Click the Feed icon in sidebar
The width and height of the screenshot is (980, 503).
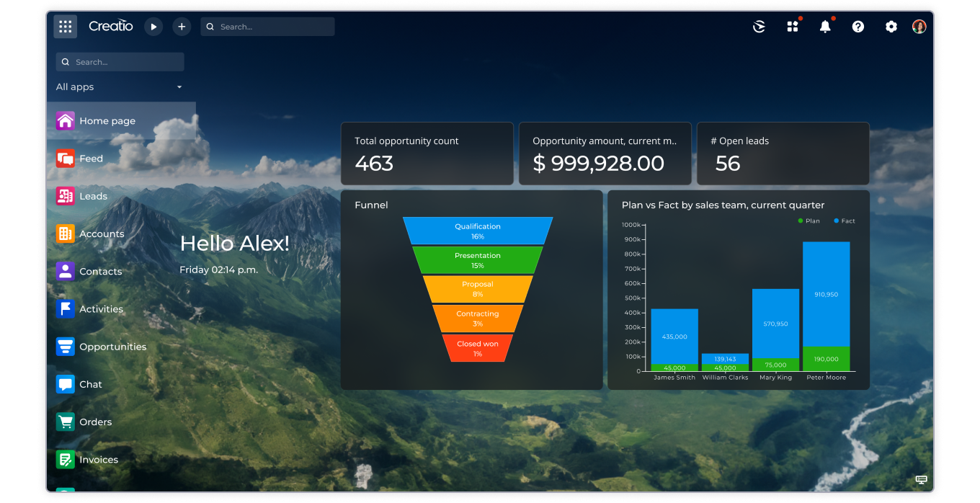(x=65, y=159)
